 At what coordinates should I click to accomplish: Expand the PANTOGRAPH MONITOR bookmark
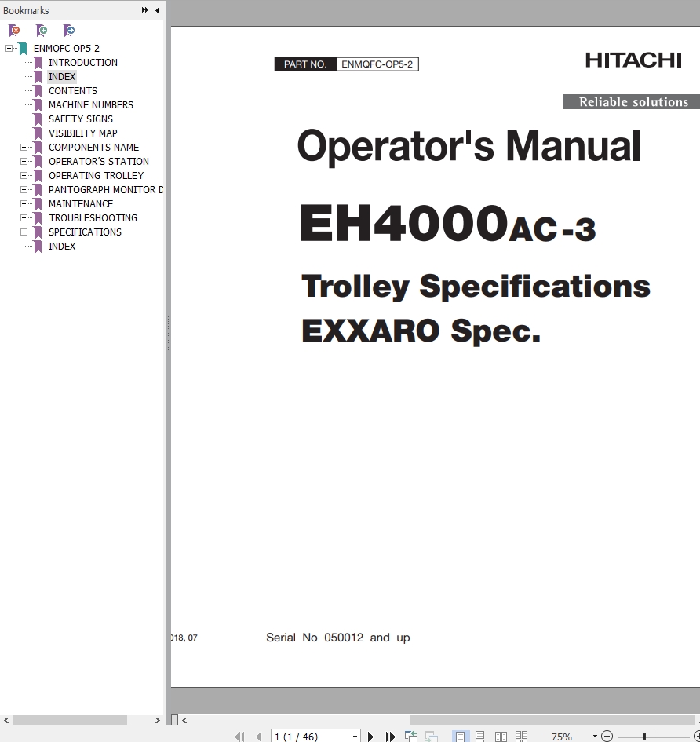point(24,190)
